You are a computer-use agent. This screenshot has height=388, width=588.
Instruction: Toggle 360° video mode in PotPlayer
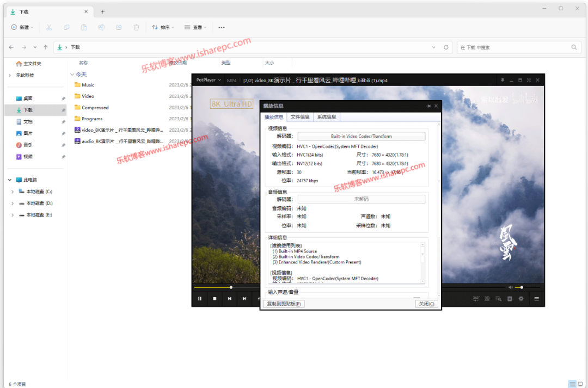pos(476,298)
